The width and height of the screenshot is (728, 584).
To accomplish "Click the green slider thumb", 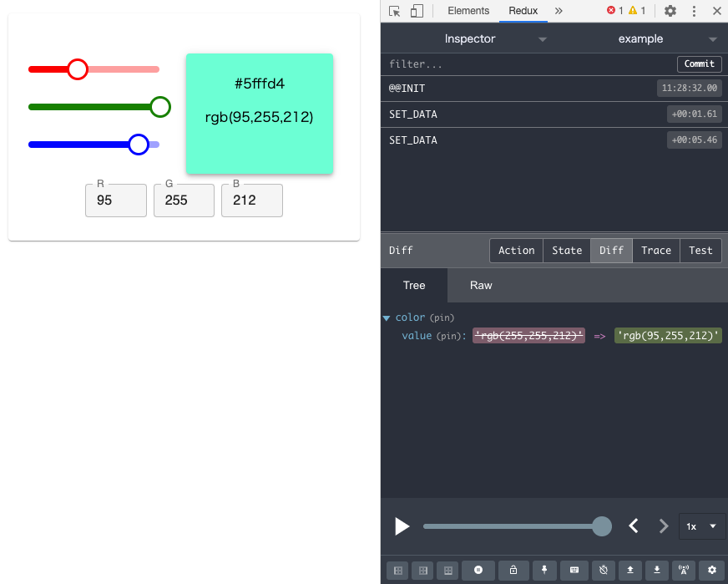I will [160, 107].
